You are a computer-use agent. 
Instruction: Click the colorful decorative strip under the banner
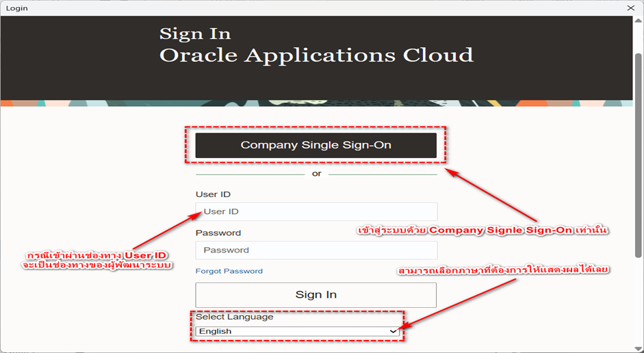tap(315, 103)
